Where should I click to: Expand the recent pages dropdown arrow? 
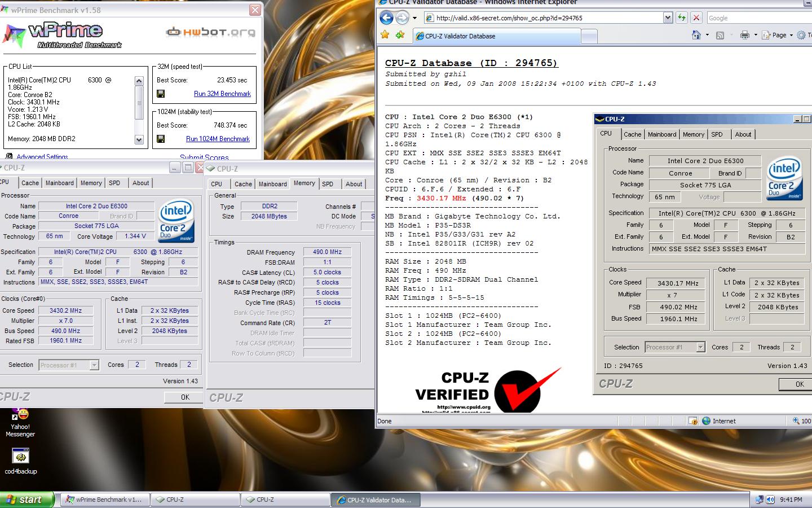414,18
